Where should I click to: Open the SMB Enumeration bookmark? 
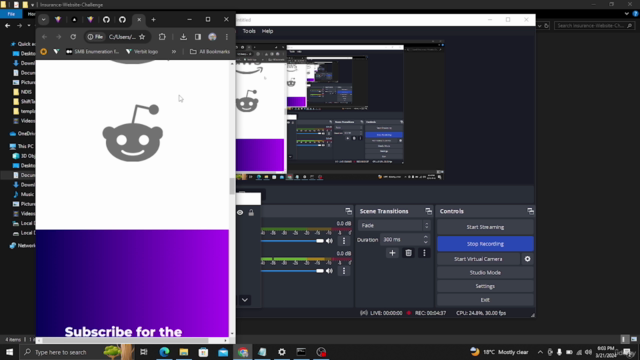click(x=93, y=51)
